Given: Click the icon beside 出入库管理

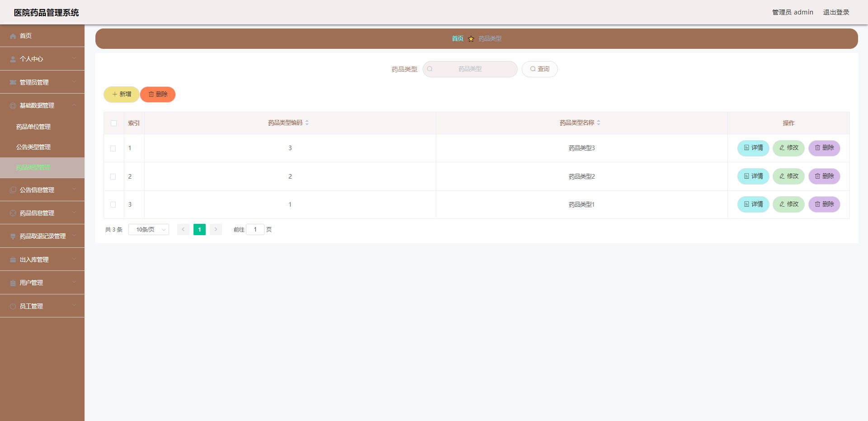Looking at the screenshot, I should 13,260.
